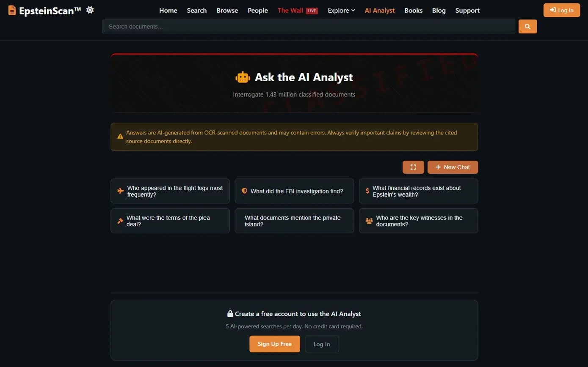Open the Support nav link
This screenshot has width=588, height=367.
pos(467,11)
